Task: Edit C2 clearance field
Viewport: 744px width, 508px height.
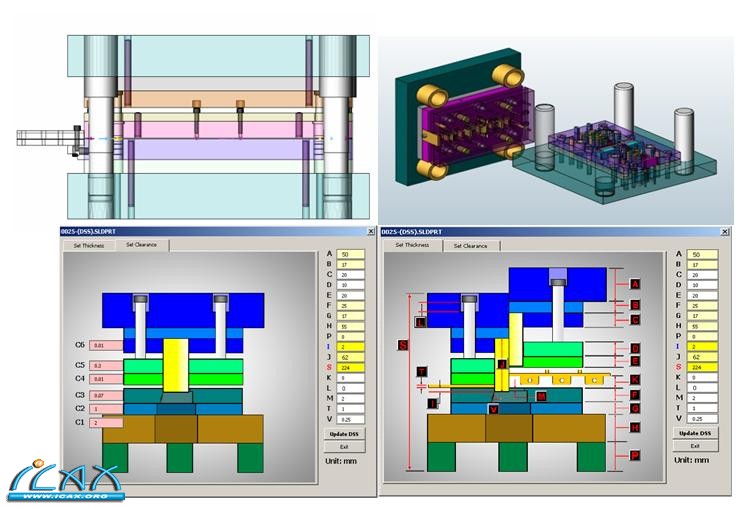Action: coord(106,409)
